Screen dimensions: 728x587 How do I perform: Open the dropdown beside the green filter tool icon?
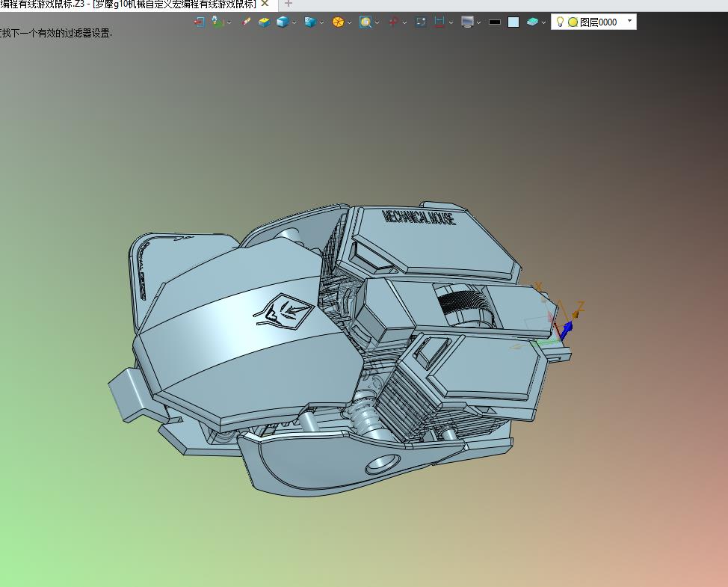click(x=229, y=22)
